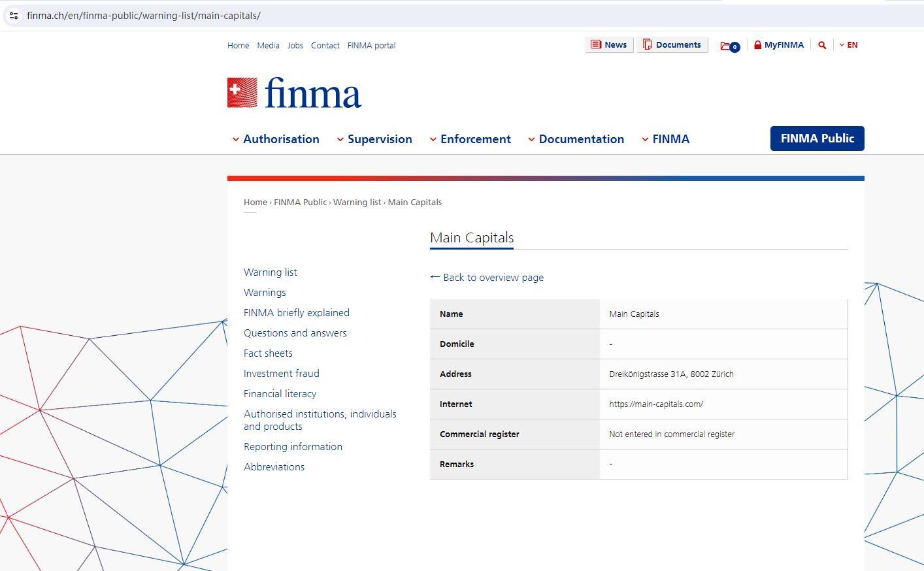The image size is (924, 571).
Task: Open Fact sheets in sidebar
Action: (268, 353)
